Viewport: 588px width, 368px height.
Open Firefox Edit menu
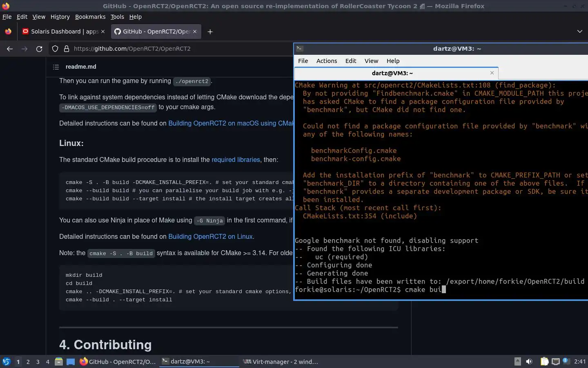(x=22, y=17)
